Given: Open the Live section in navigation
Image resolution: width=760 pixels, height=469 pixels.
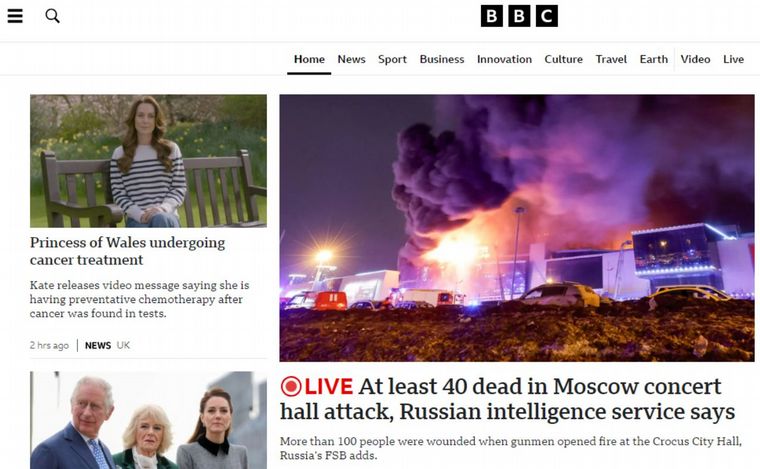Looking at the screenshot, I should (x=733, y=59).
